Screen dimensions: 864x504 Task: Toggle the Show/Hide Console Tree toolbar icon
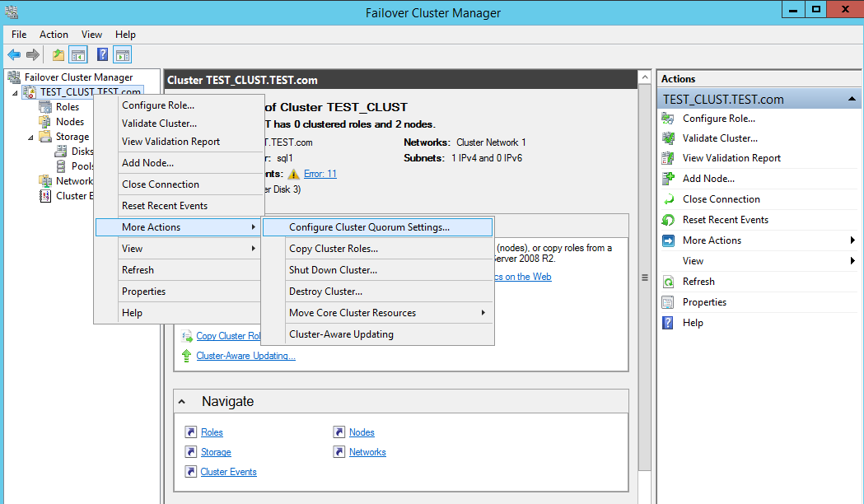click(78, 55)
